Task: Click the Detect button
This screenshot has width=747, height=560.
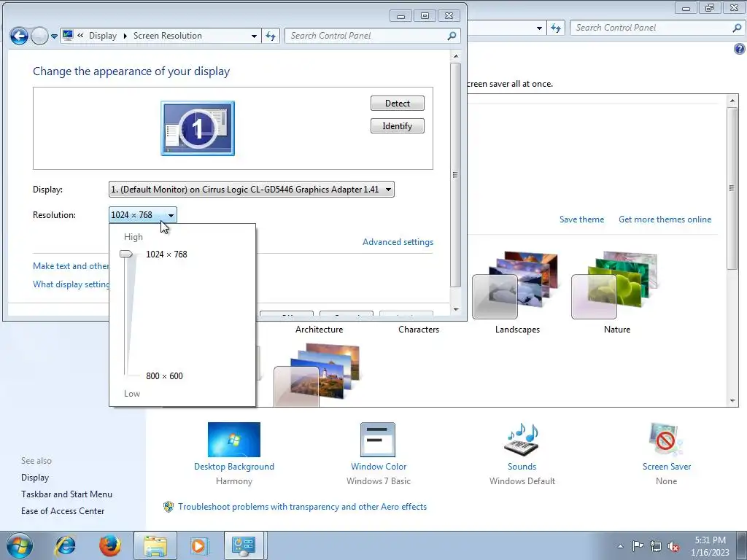Action: 398,104
